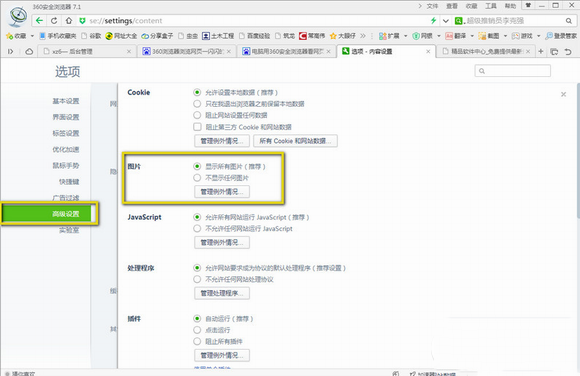Select 不显示任何图片 radio option
The width and height of the screenshot is (580, 376).
click(197, 178)
